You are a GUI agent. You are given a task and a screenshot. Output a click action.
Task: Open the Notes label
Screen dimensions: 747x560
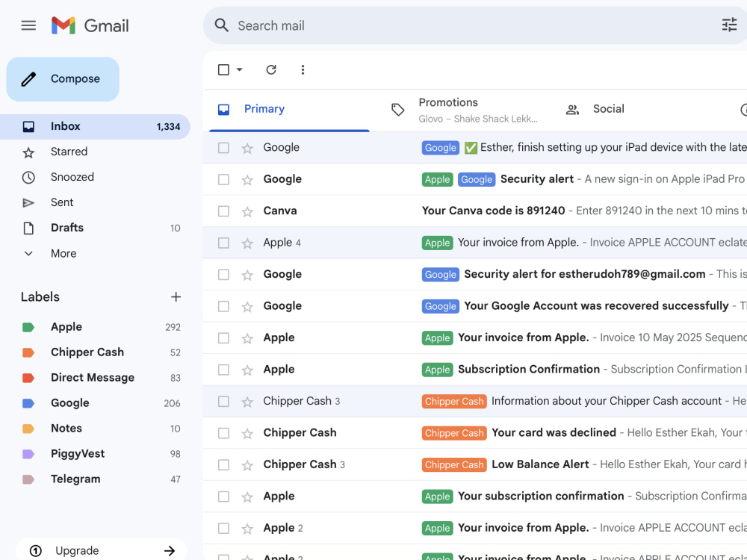click(x=96, y=429)
